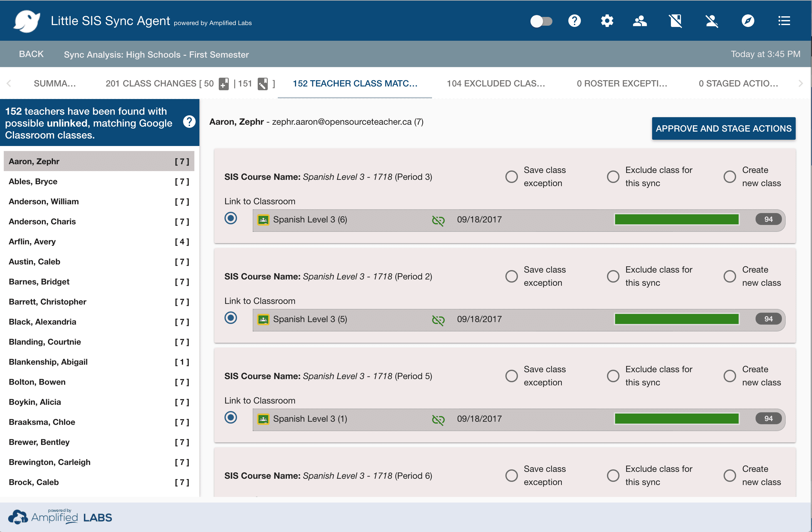Click the excluded classes (crossed-out book) icon
This screenshot has height=532, width=812.
(676, 21)
